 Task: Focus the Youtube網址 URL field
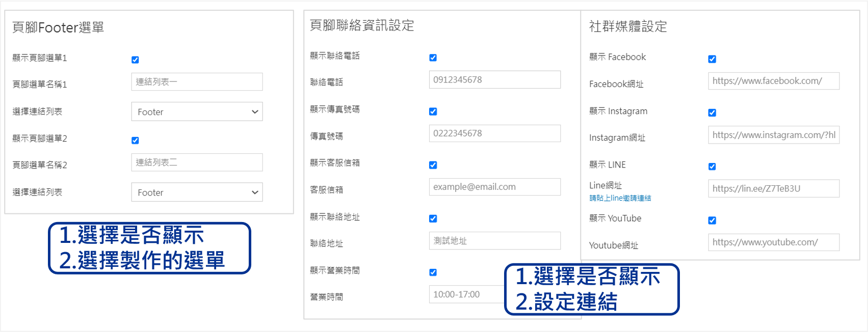[x=773, y=242]
